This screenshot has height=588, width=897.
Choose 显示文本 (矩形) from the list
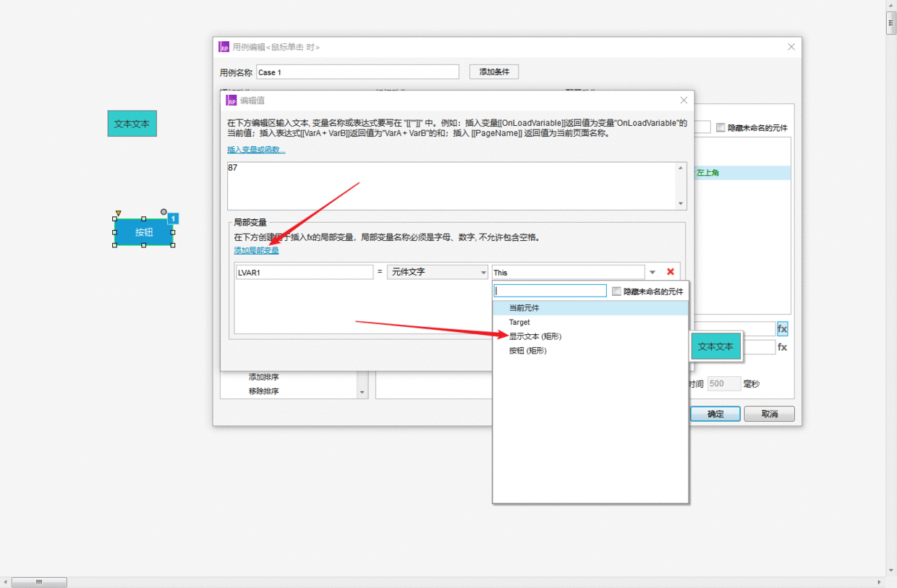pos(535,336)
